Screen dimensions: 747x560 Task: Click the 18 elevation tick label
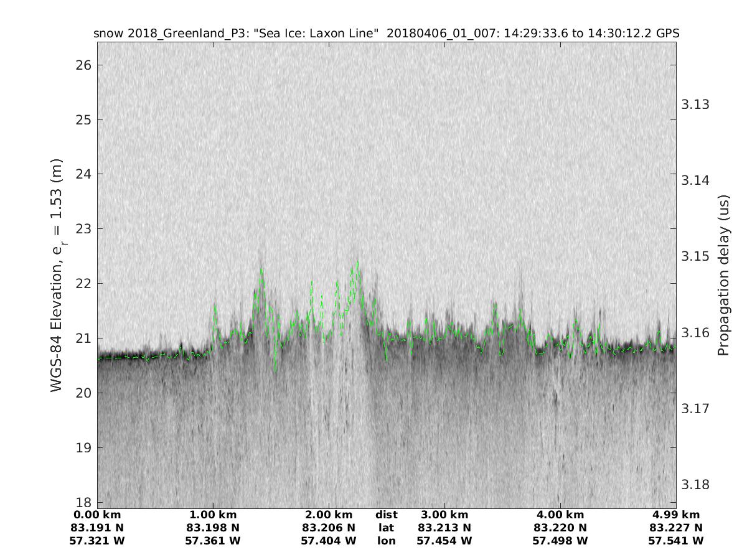(83, 502)
